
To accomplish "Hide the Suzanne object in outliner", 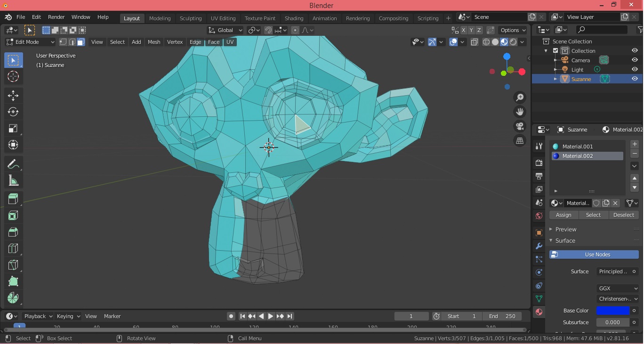I will (635, 79).
